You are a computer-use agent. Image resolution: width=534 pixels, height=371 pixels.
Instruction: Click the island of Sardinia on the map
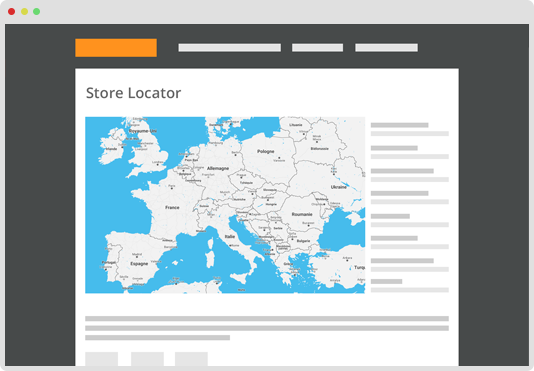(210, 260)
